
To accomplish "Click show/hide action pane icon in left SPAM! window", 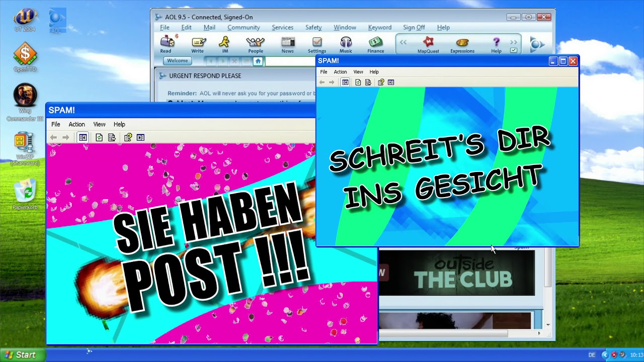I will (x=140, y=137).
